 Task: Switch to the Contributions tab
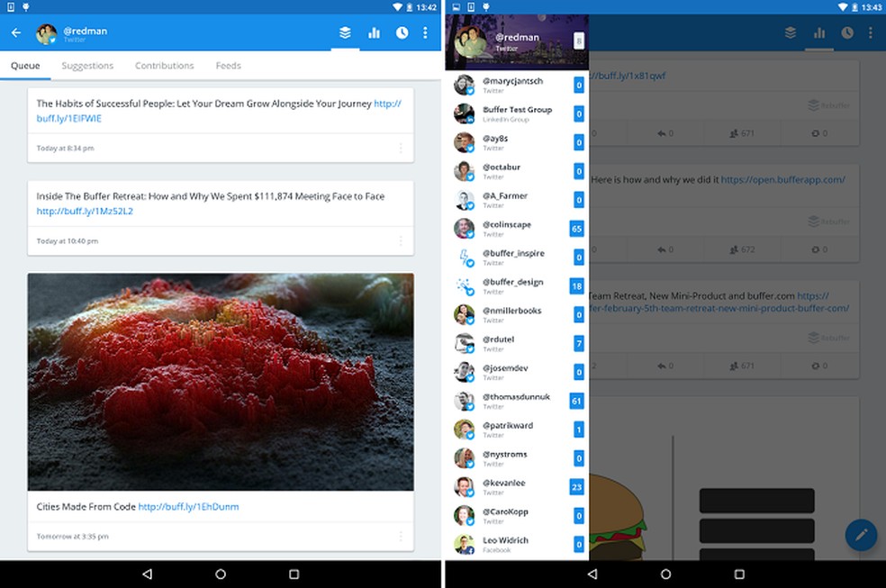point(165,66)
